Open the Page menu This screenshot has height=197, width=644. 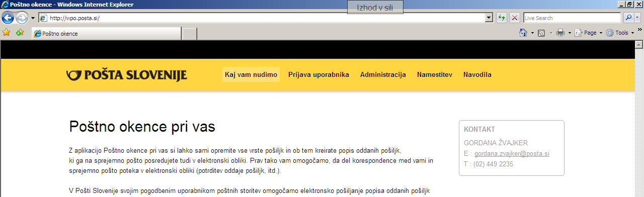[x=589, y=33]
